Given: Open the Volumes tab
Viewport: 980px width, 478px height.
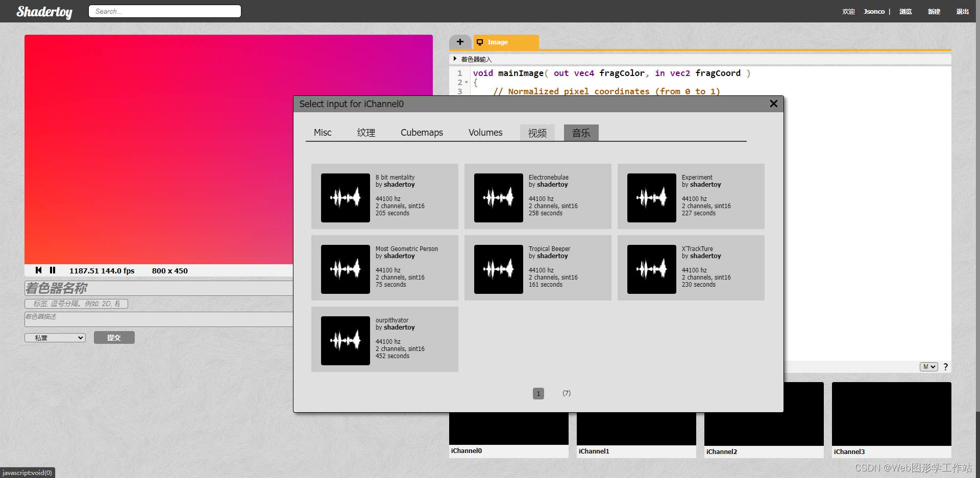Looking at the screenshot, I should (x=485, y=133).
